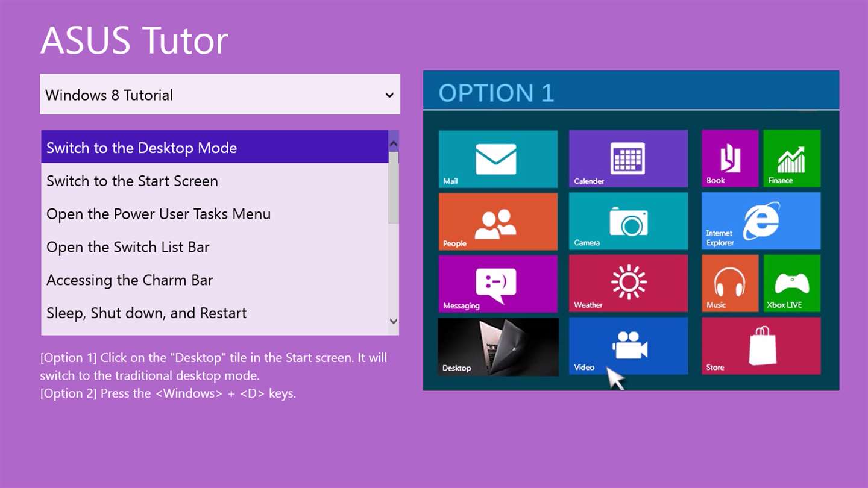The width and height of the screenshot is (868, 488).
Task: Open the Windows 8 Tutorial dropdown
Action: [x=220, y=95]
